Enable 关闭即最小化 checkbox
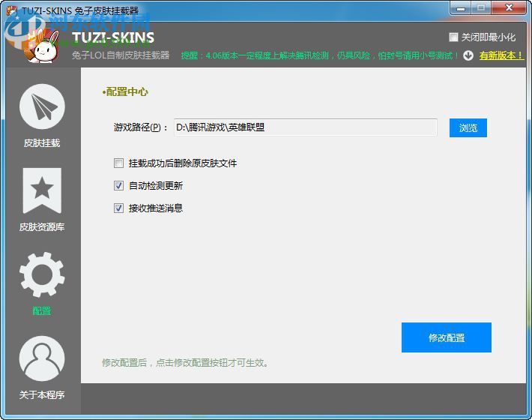Image resolution: width=532 pixels, height=420 pixels. pos(453,37)
